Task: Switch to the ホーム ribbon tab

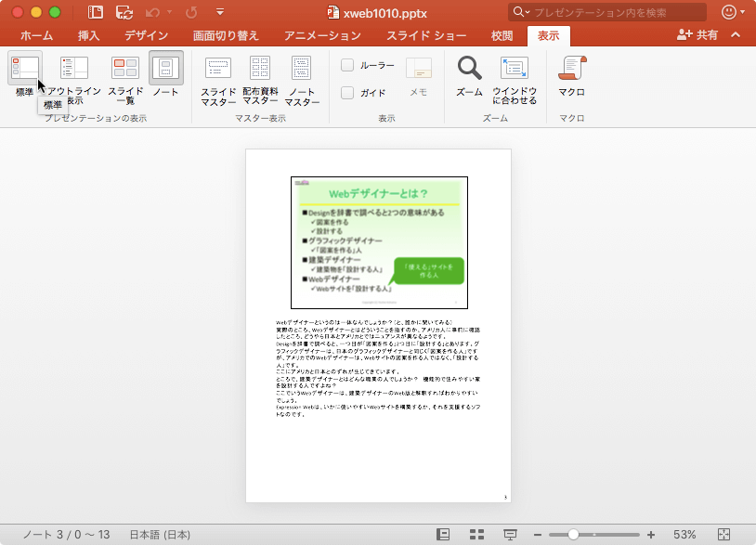Action: coord(36,35)
